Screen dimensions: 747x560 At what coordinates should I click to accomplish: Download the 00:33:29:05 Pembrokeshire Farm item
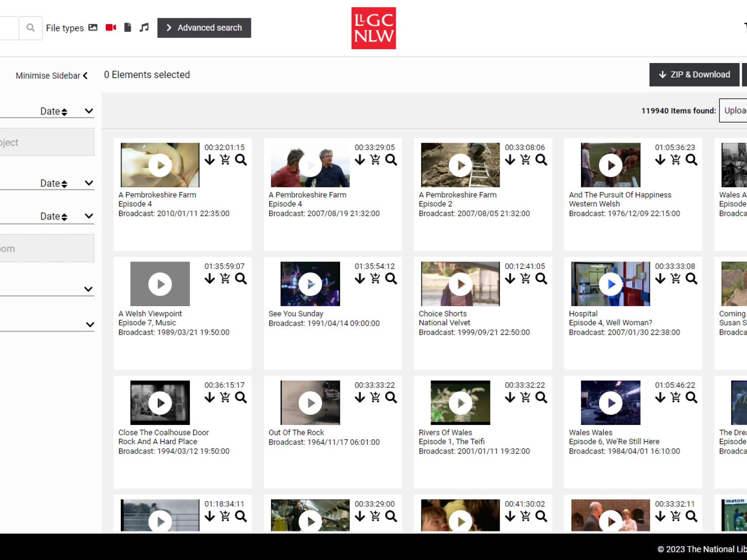[x=360, y=160]
